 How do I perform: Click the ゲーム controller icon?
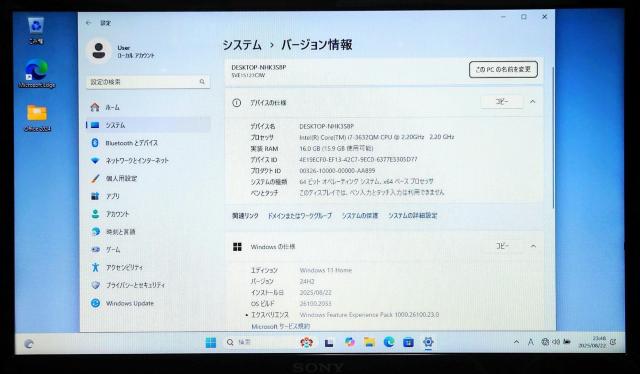pos(95,249)
